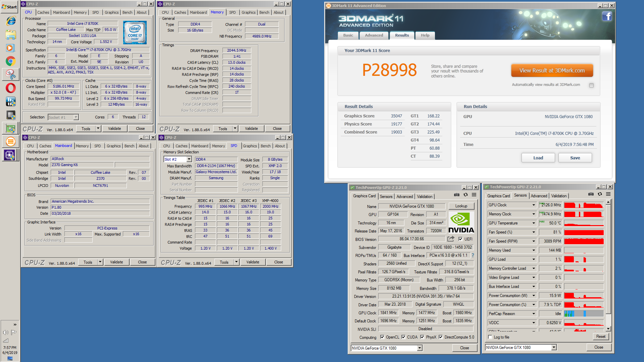Screen dimensions: 644x362
Task: Switch to the Advanced tab in 3DMark
Action: tap(374, 35)
